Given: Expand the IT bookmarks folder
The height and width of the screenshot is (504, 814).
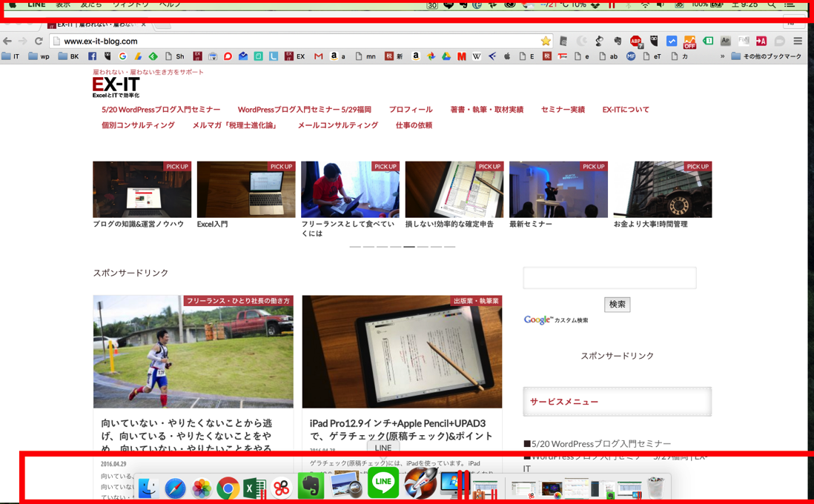Looking at the screenshot, I should pyautogui.click(x=11, y=56).
